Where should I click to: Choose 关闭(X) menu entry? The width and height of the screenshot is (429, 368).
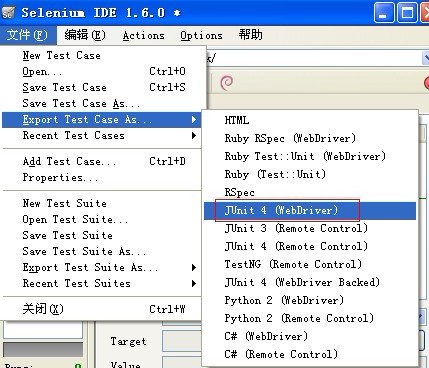[x=102, y=309]
